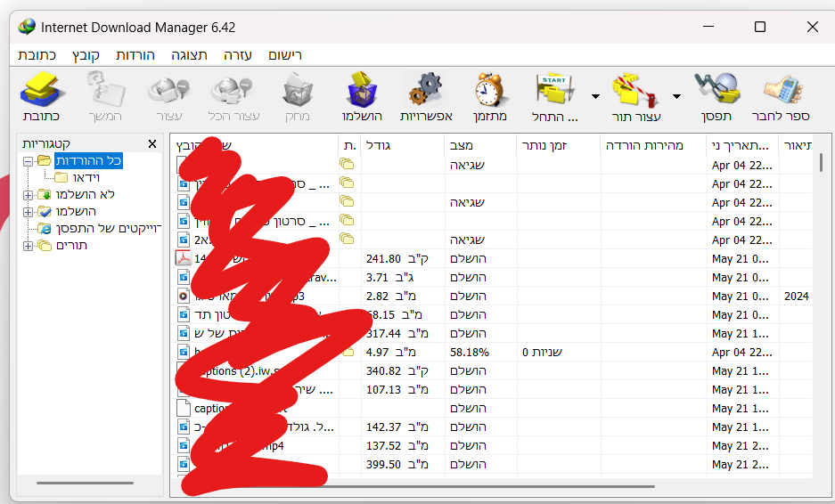The width and height of the screenshot is (835, 504).
Task: Click the מחק (Delete) trash icon
Action: 297,89
